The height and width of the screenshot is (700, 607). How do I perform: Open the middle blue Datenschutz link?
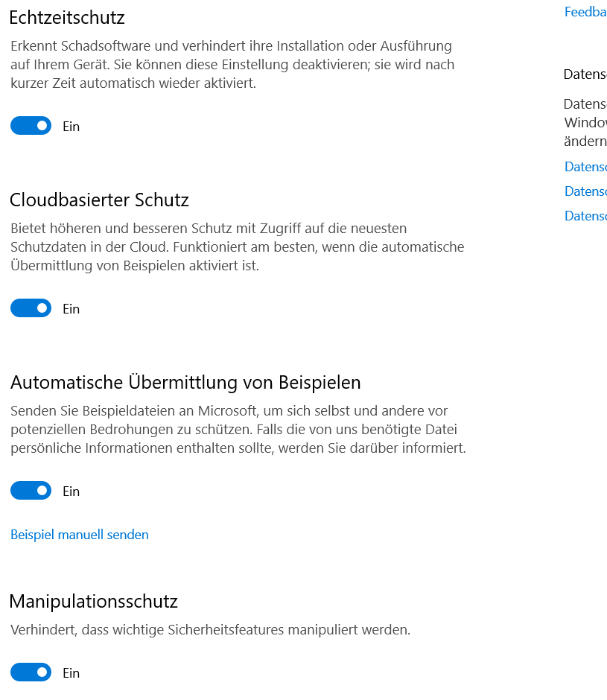(585, 191)
